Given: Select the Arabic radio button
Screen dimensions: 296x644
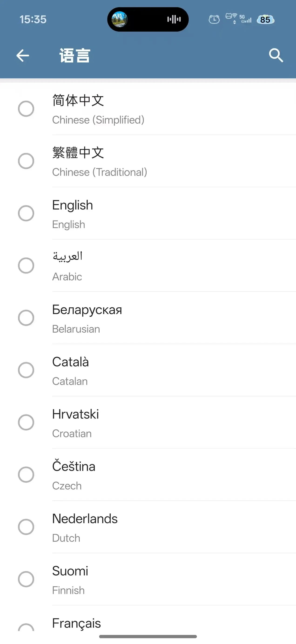Looking at the screenshot, I should pos(26,266).
